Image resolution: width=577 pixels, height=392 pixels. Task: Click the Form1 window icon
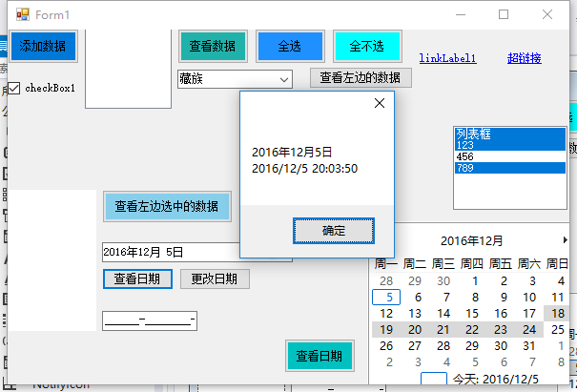click(x=23, y=14)
